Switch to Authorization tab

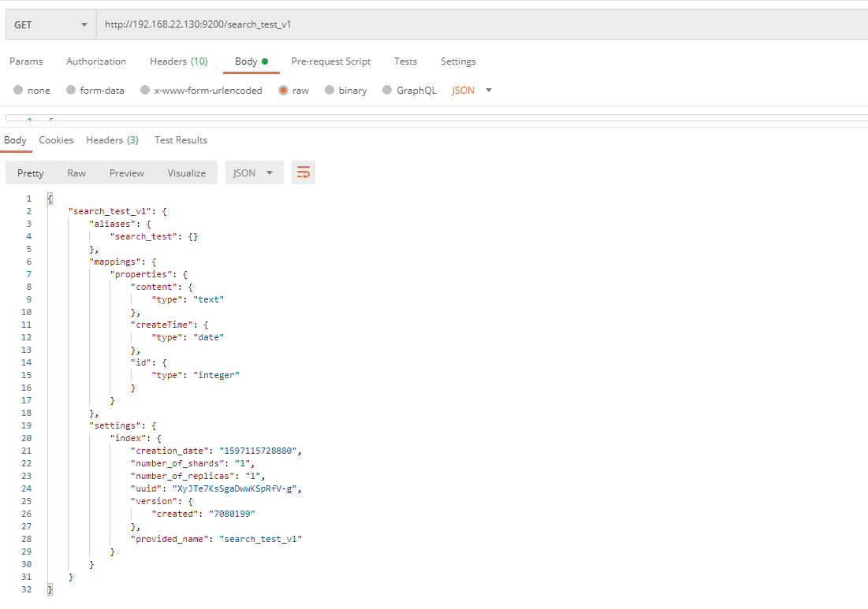(96, 61)
